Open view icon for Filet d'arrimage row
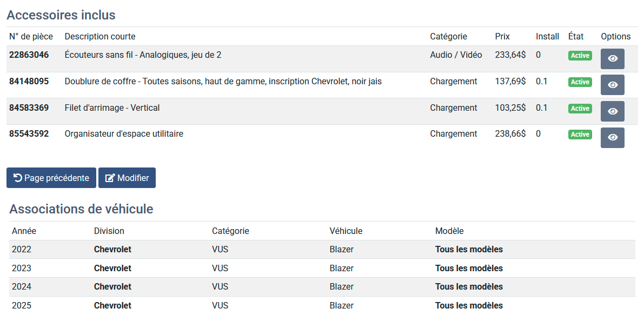 point(612,111)
